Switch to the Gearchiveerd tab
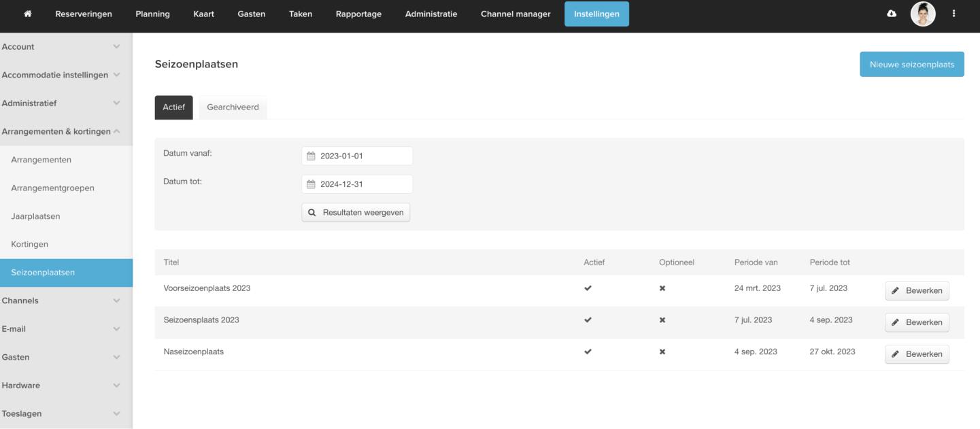 [233, 107]
